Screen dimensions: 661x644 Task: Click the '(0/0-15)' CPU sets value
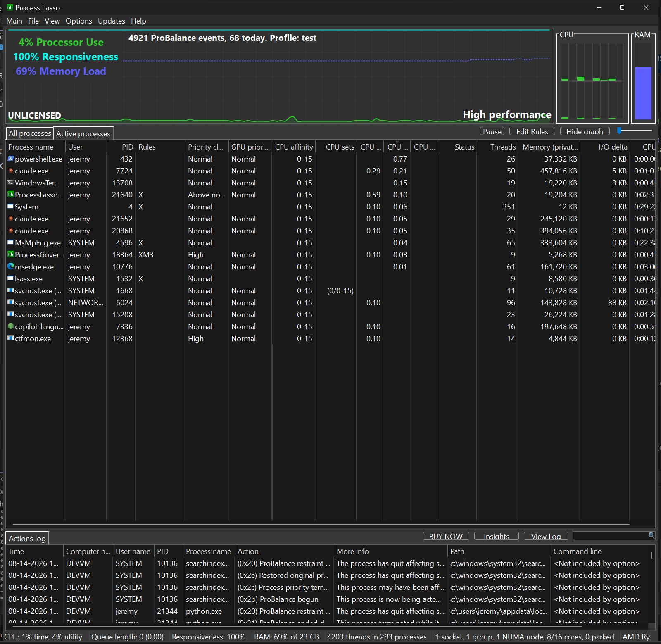[340, 290]
